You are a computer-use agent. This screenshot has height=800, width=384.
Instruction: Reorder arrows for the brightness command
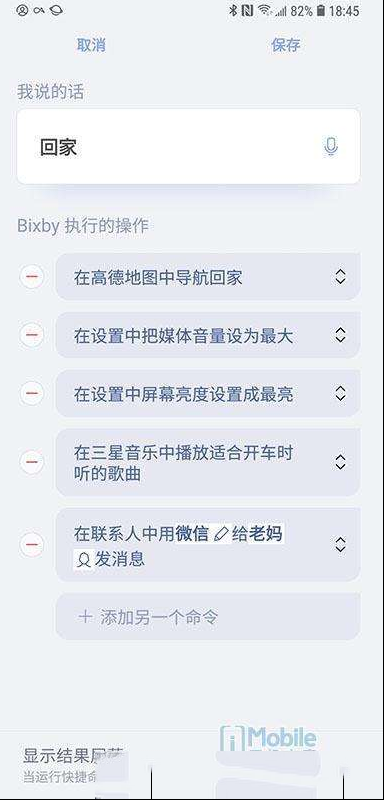(340, 393)
